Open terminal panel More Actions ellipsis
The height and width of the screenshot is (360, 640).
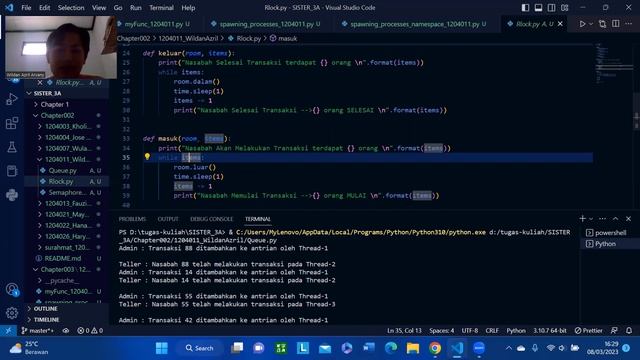tap(602, 219)
